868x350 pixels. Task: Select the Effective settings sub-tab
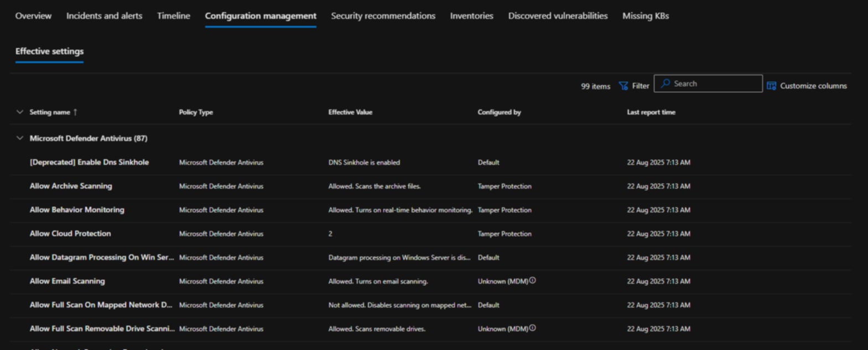click(x=49, y=51)
